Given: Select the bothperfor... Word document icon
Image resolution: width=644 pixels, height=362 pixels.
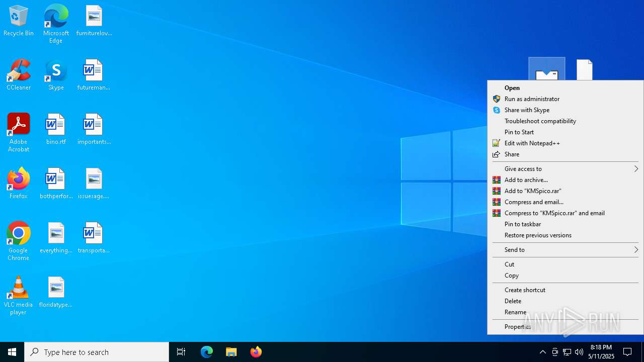Looking at the screenshot, I should (x=56, y=184).
